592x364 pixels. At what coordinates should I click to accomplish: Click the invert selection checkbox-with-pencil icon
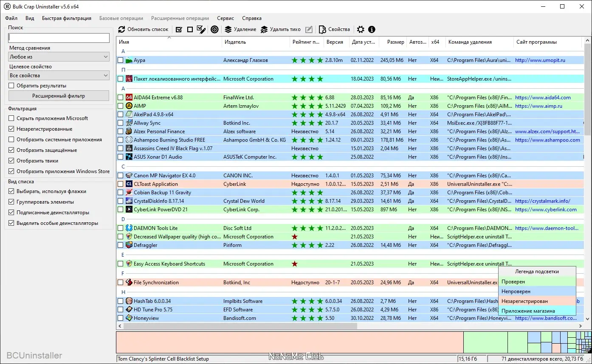click(x=201, y=29)
